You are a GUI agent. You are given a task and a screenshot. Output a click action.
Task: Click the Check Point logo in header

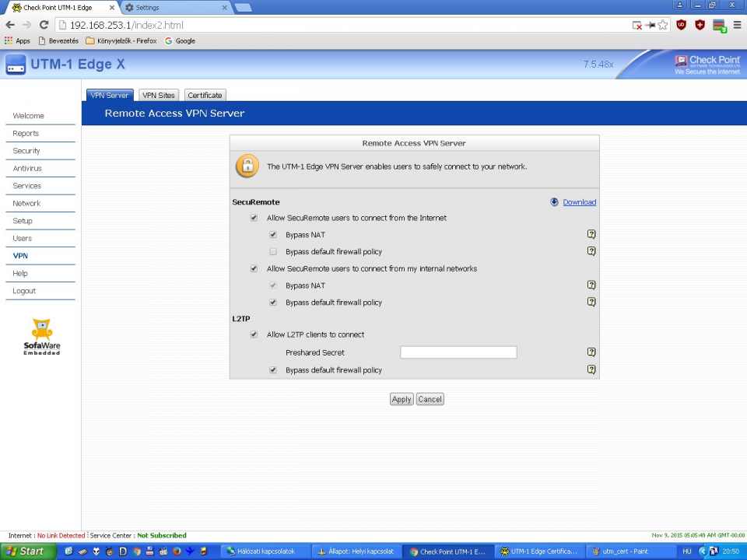point(707,65)
